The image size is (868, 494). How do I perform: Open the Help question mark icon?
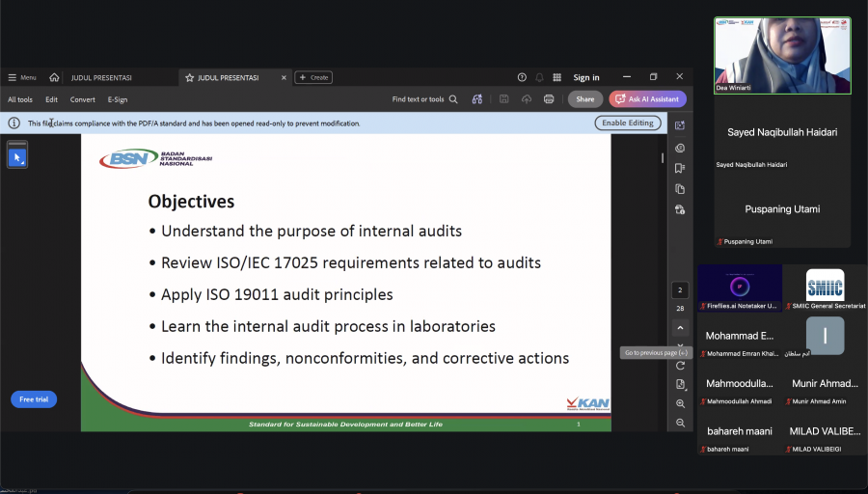[522, 77]
